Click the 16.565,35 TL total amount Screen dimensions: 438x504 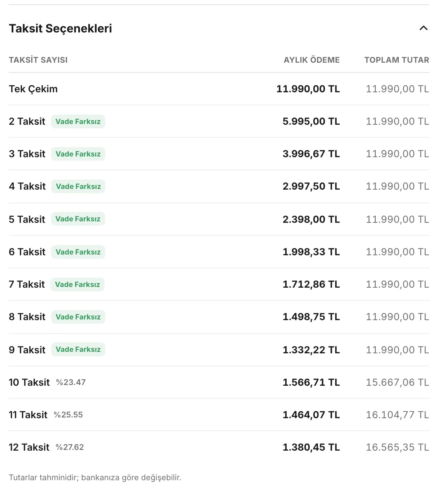[x=398, y=447]
